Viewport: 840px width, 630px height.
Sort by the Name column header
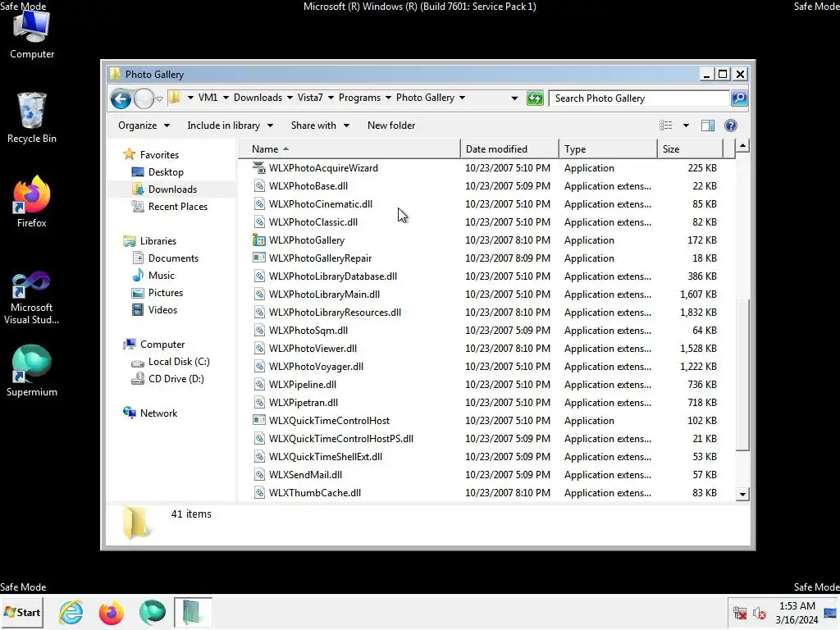pos(349,149)
